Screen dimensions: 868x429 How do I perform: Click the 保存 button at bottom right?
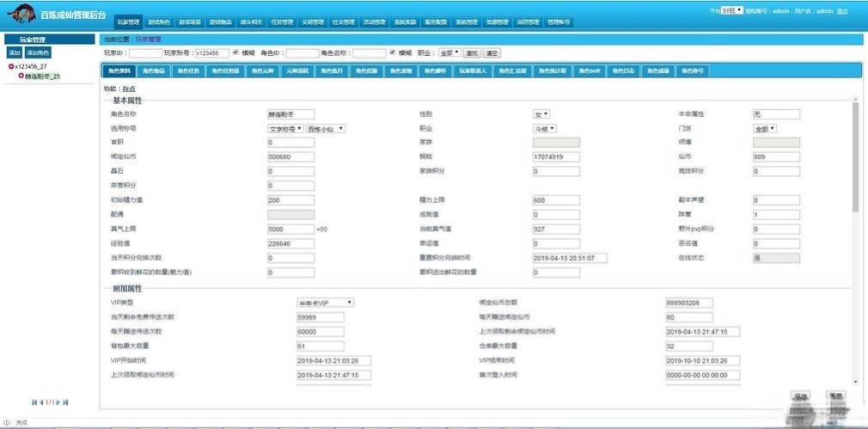802,396
